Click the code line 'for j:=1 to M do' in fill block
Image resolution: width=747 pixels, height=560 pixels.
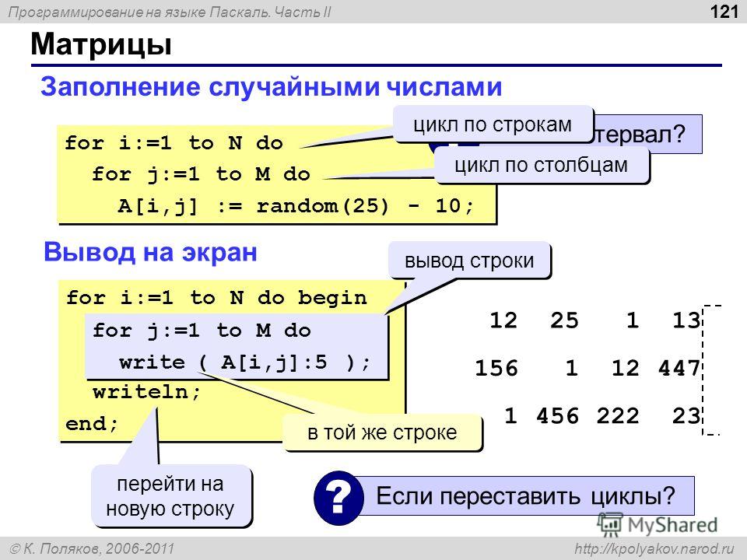pos(201,174)
